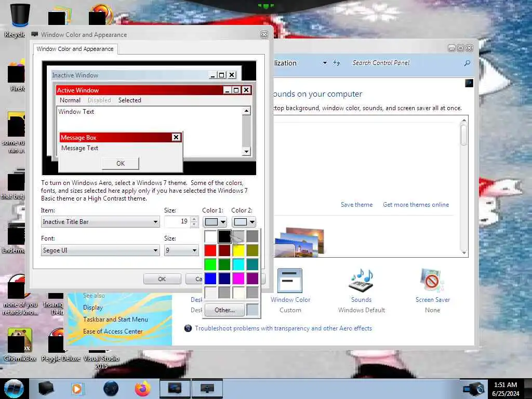The width and height of the screenshot is (532, 399).
Task: Open the Font dropdown showing Segoe UI
Action: point(100,250)
